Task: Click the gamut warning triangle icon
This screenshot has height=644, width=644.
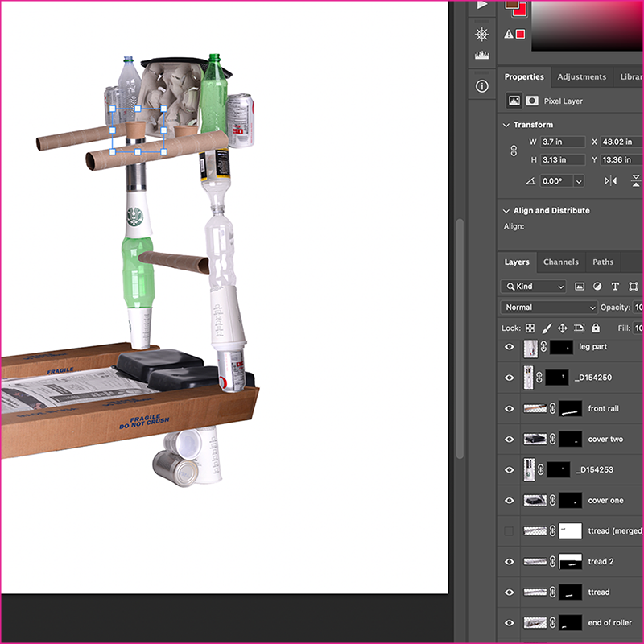Action: point(509,34)
